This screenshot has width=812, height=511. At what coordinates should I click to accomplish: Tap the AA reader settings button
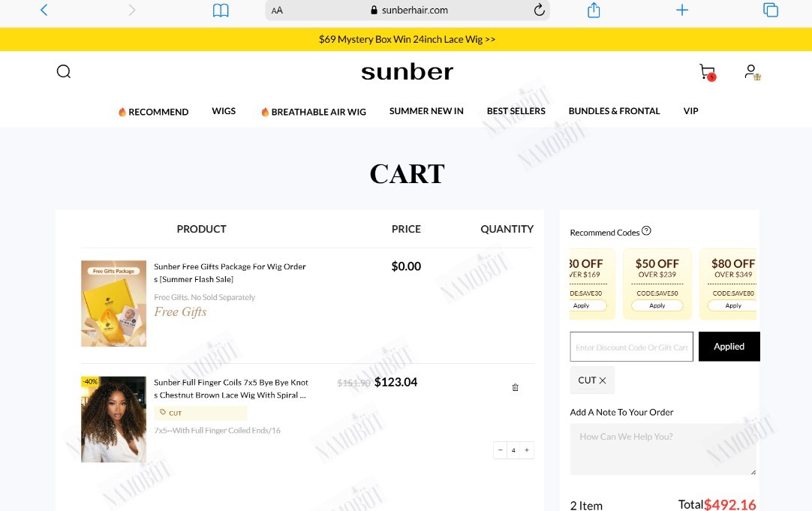277,11
